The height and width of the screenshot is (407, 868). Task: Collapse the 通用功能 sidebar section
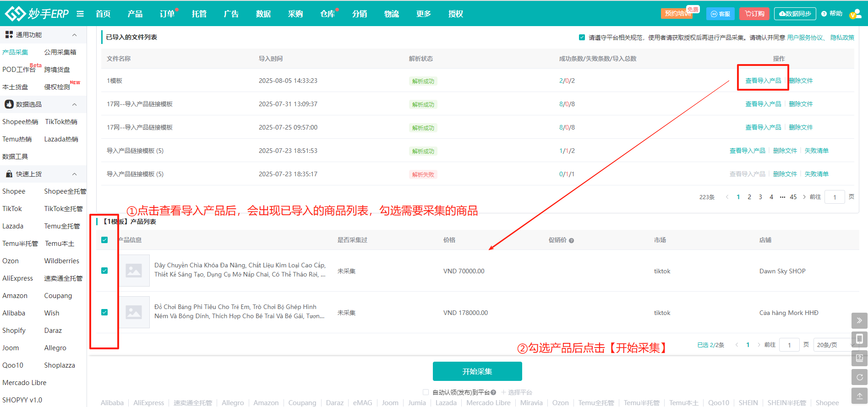tap(74, 35)
